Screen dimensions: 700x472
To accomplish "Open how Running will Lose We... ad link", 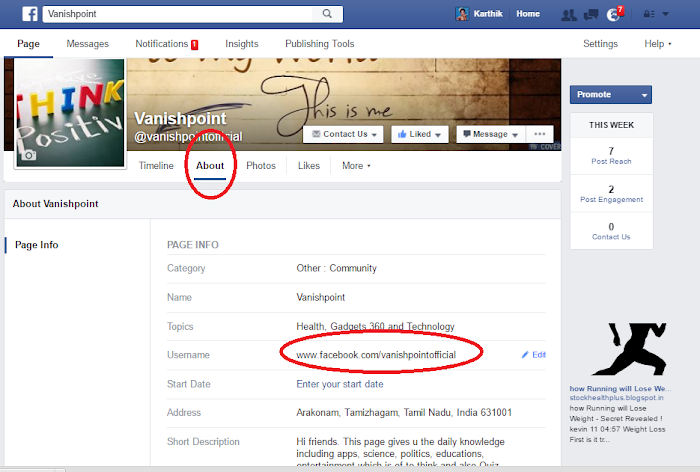I will tap(620, 388).
